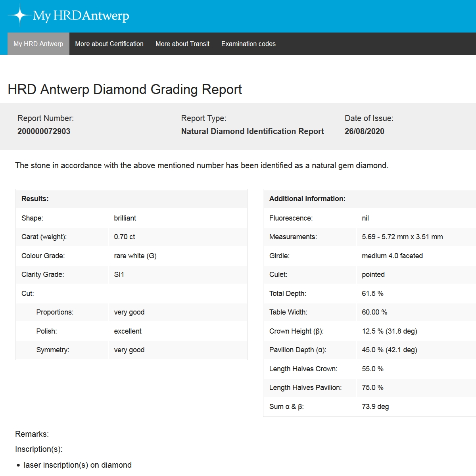Image resolution: width=476 pixels, height=476 pixels.
Task: Click the measurements value 5.69 - 5.72 mm
Action: click(402, 237)
